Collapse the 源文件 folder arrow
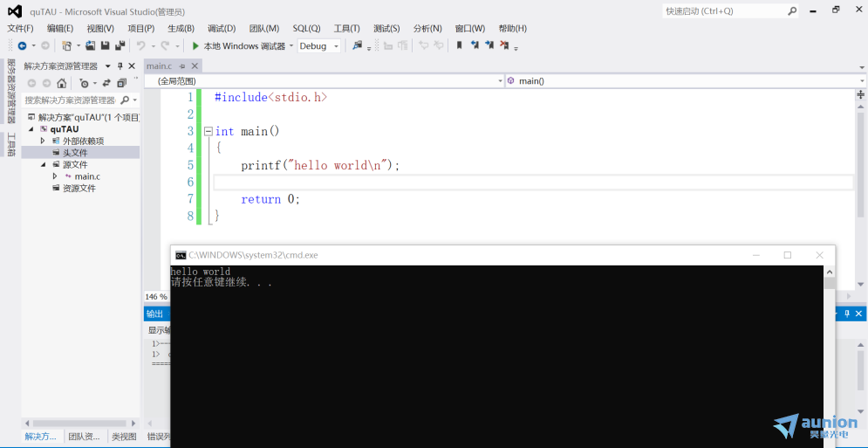The image size is (868, 448). (x=43, y=165)
